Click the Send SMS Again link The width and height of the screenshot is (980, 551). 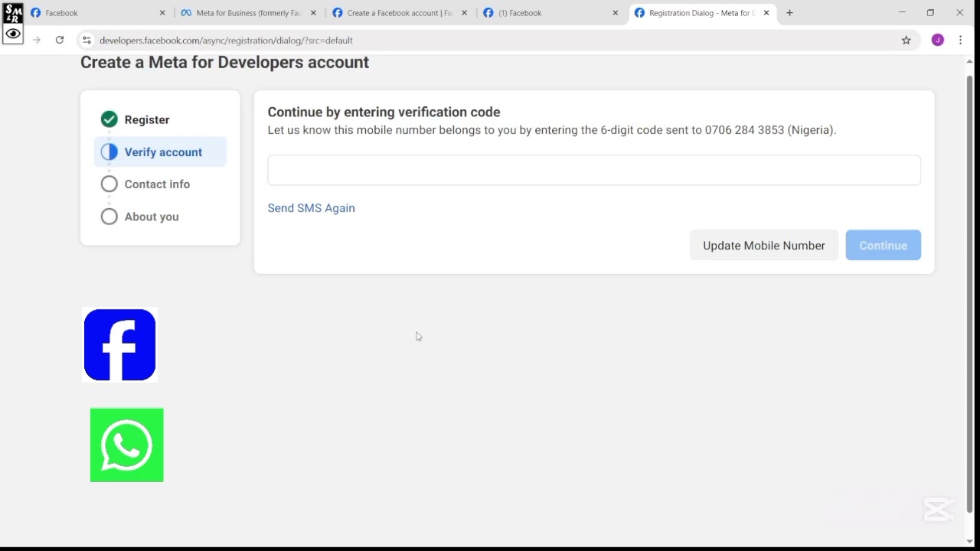[311, 208]
